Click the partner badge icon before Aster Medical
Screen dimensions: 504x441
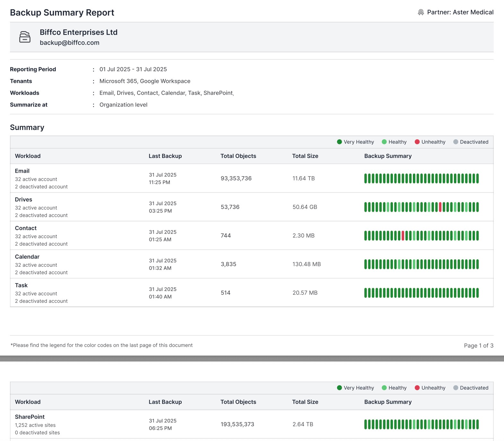point(421,13)
